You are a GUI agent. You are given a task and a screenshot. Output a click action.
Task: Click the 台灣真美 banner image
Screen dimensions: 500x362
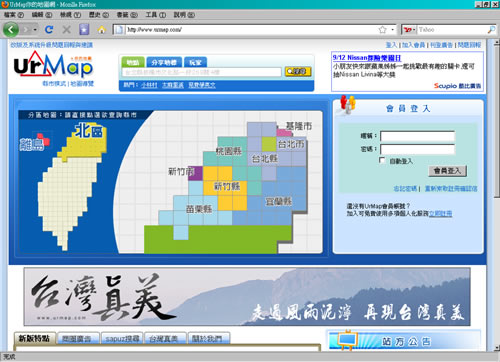[247, 297]
